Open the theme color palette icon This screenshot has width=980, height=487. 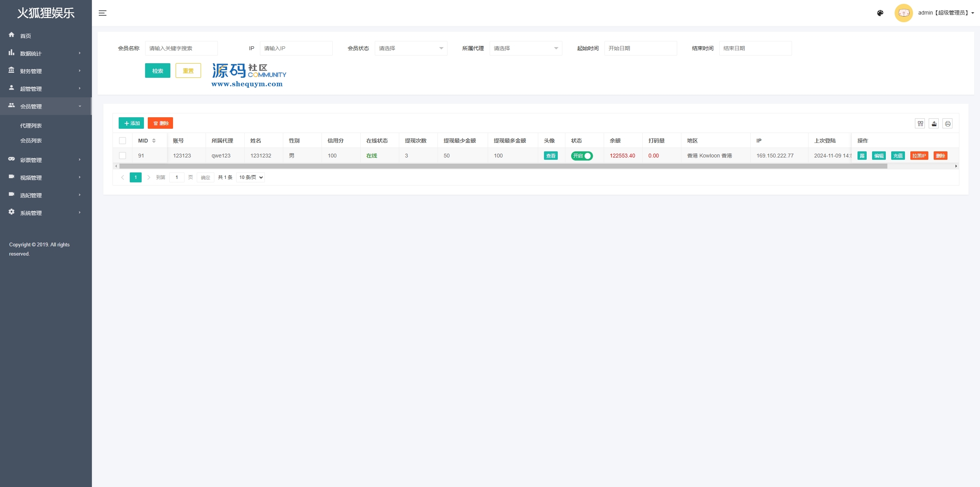click(x=880, y=13)
